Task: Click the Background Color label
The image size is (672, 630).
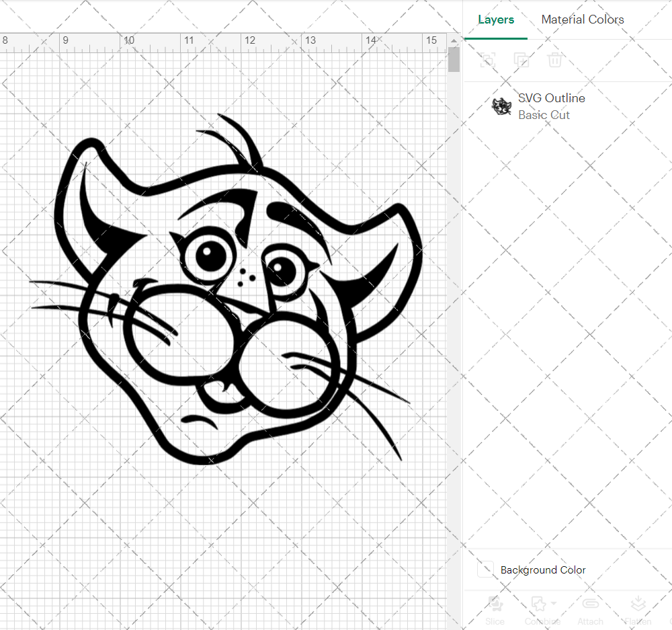Action: pyautogui.click(x=542, y=570)
